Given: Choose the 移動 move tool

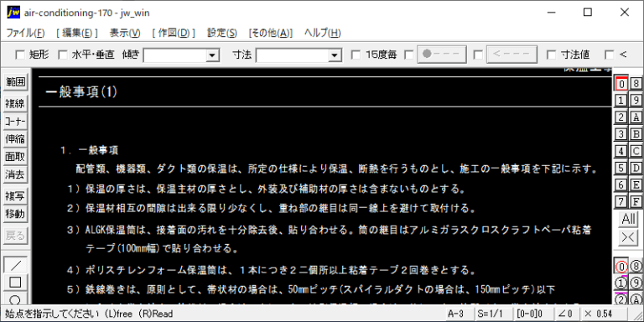Looking at the screenshot, I should (15, 214).
